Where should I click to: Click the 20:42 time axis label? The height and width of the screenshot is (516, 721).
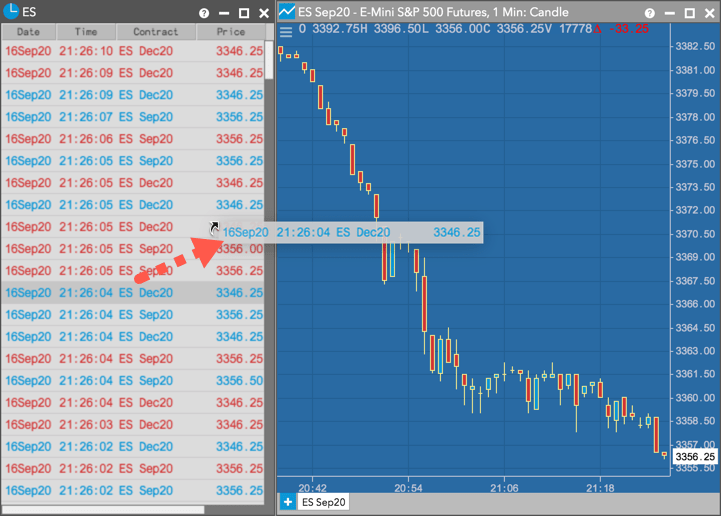tap(312, 488)
